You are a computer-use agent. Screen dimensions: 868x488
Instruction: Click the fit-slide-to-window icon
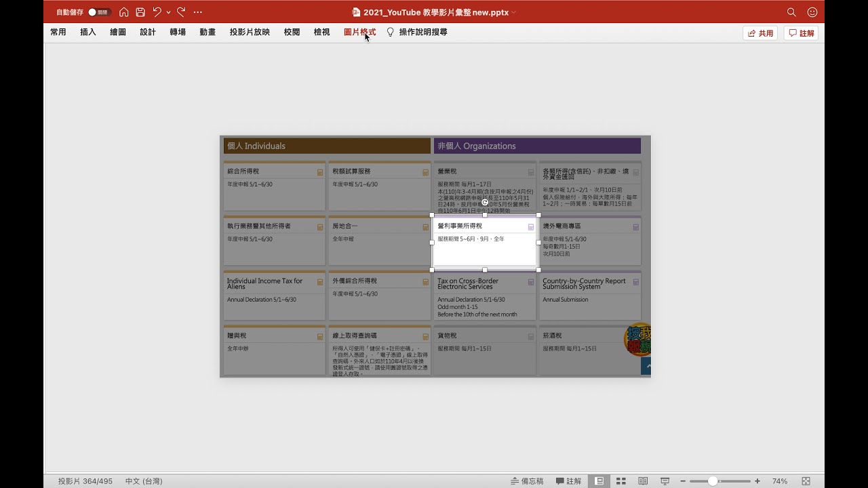pyautogui.click(x=807, y=481)
